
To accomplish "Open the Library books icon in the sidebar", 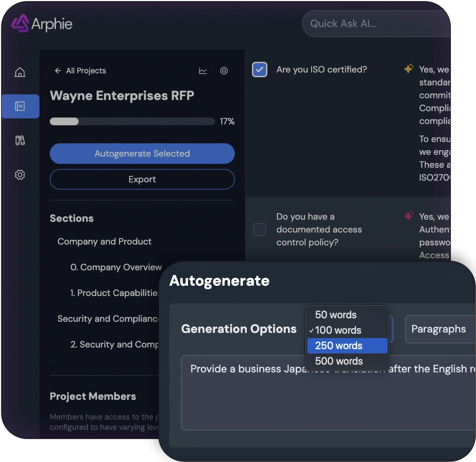I will pyautogui.click(x=20, y=141).
